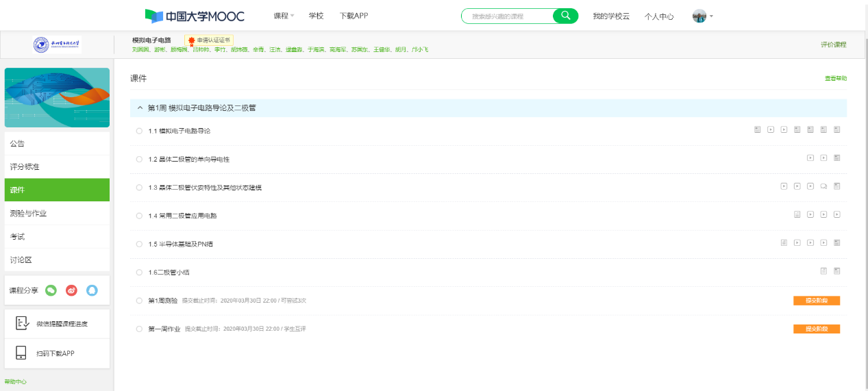The height and width of the screenshot is (391, 868).
Task: Share course via QQ icon
Action: [x=92, y=290]
